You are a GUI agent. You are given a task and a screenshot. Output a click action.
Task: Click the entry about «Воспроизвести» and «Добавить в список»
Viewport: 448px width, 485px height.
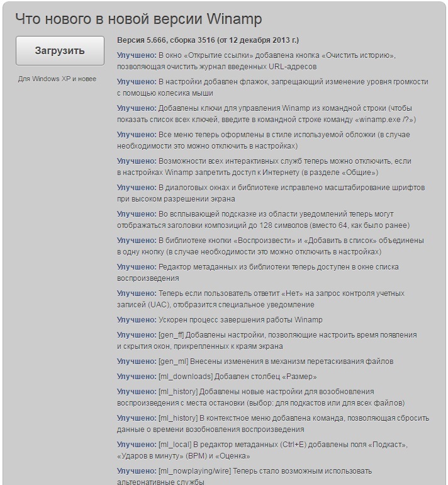[271, 246]
